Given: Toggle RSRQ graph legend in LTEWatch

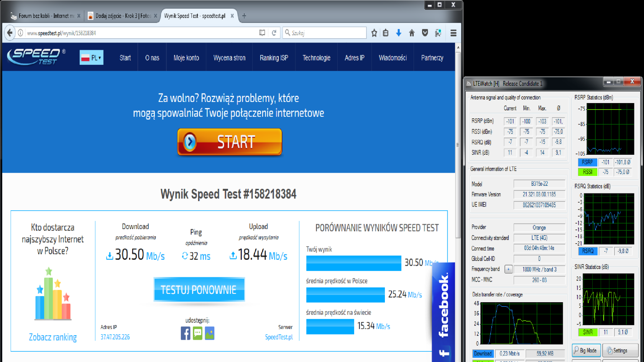Looking at the screenshot, I should [x=588, y=251].
